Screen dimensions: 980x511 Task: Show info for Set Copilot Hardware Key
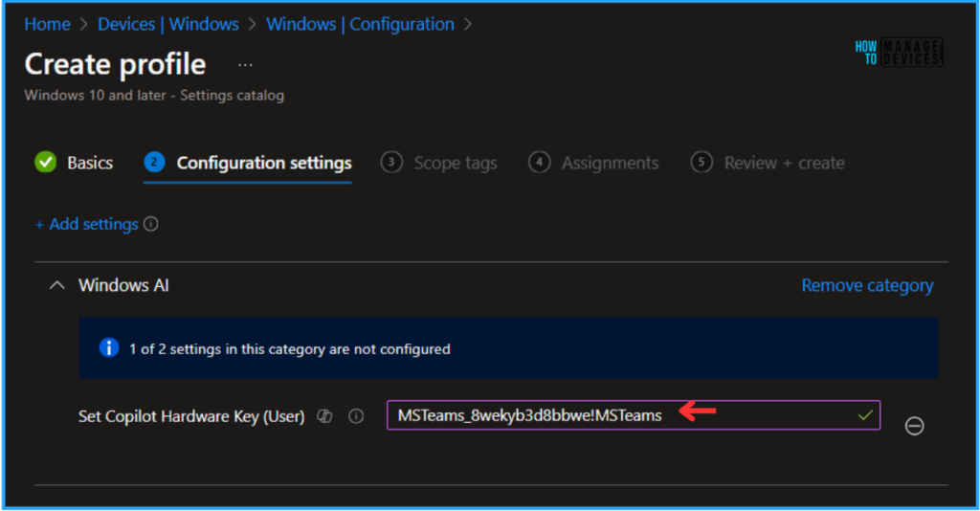(x=356, y=416)
